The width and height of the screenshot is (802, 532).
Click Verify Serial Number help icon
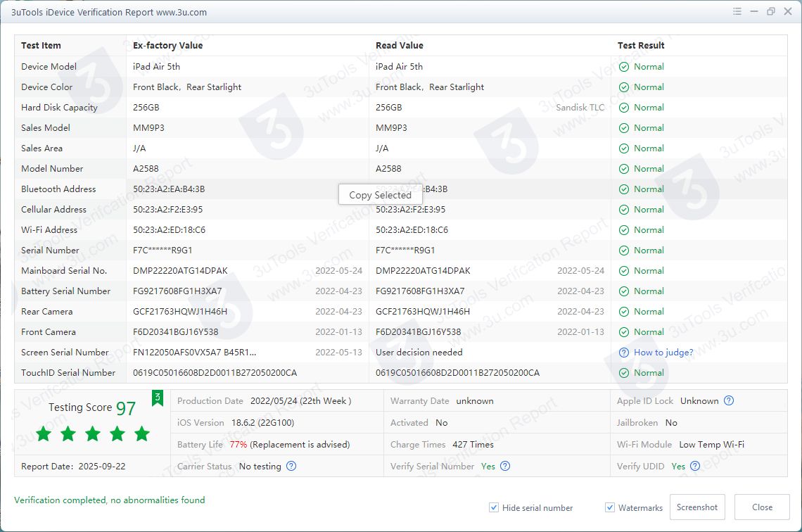tap(505, 466)
